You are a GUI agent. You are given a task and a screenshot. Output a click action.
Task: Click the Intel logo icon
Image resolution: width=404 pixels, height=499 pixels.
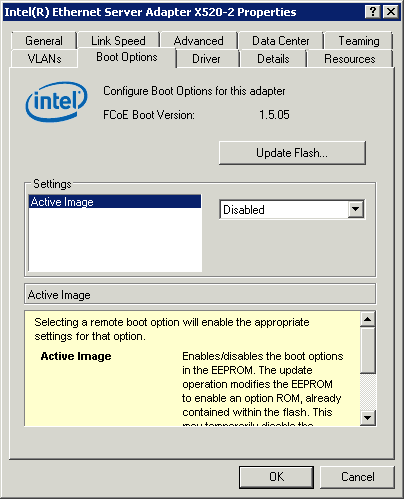pos(56,101)
